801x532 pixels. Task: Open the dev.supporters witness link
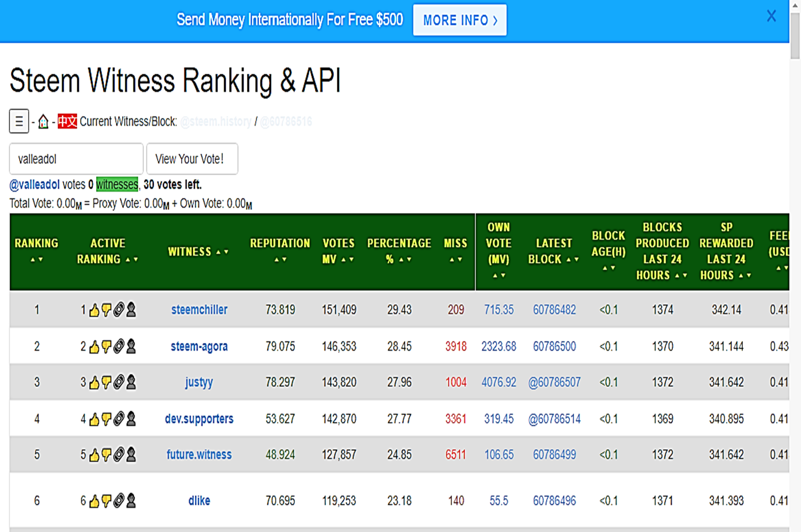click(199, 419)
